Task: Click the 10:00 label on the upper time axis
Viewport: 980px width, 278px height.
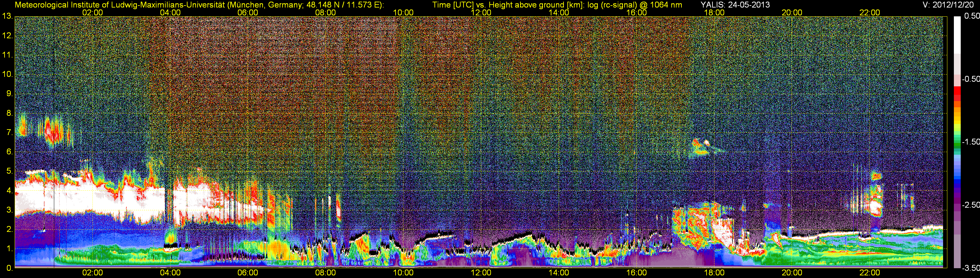Action: [x=403, y=12]
